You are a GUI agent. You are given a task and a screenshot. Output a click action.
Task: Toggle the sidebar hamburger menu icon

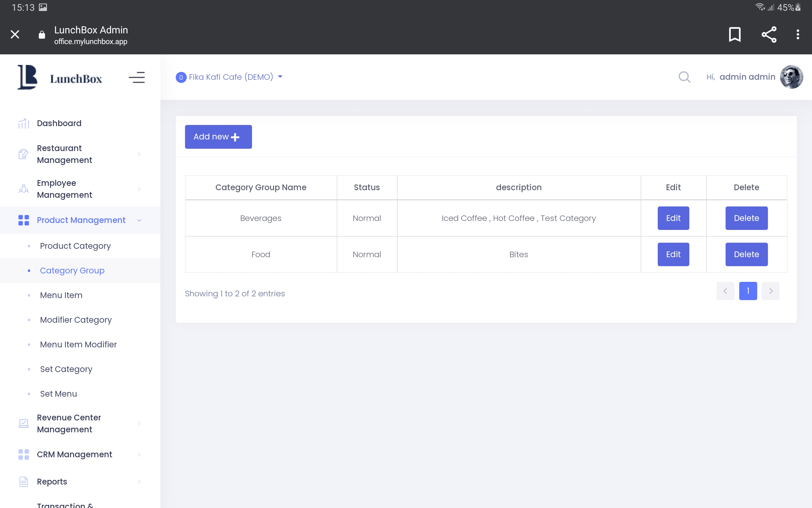coord(137,78)
